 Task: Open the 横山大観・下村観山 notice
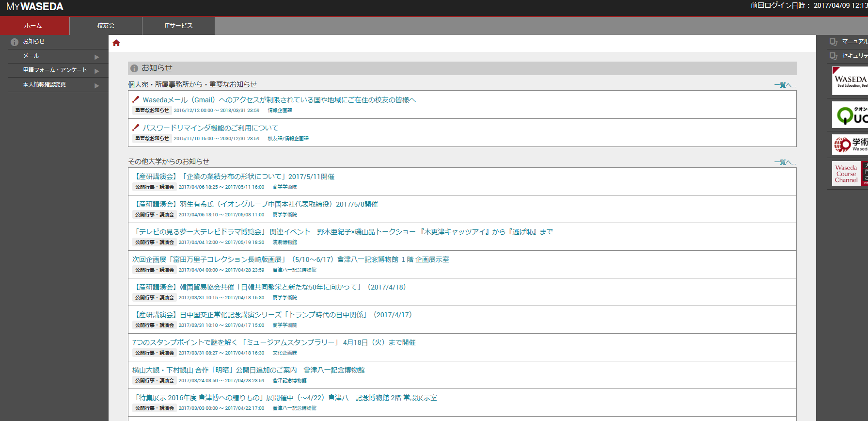point(249,370)
